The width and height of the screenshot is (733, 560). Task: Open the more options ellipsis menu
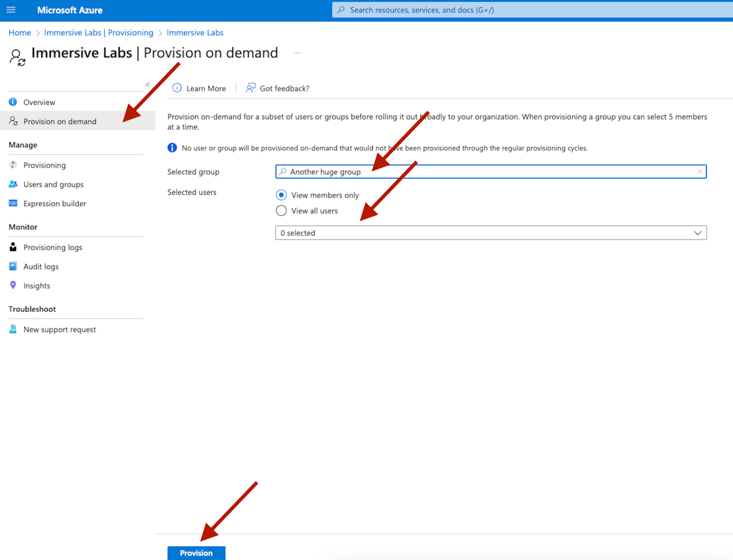pyautogui.click(x=297, y=53)
